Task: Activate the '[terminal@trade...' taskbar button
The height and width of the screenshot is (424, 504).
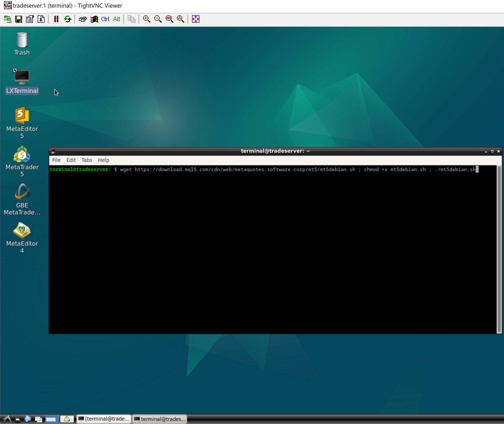Action: coord(104,419)
